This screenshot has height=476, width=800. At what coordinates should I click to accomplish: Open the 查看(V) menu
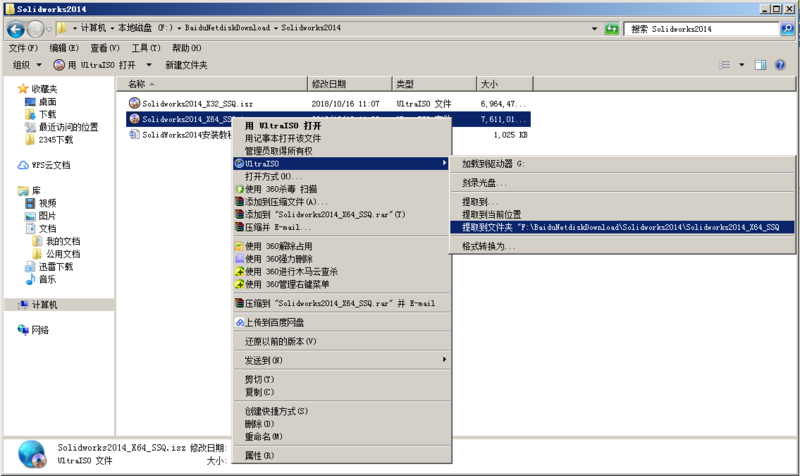(105, 48)
